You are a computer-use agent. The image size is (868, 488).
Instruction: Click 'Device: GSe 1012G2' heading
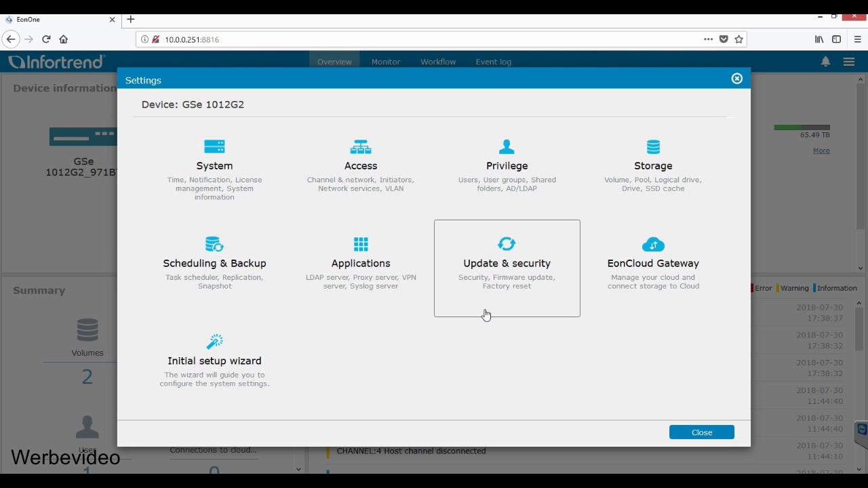pyautogui.click(x=193, y=104)
